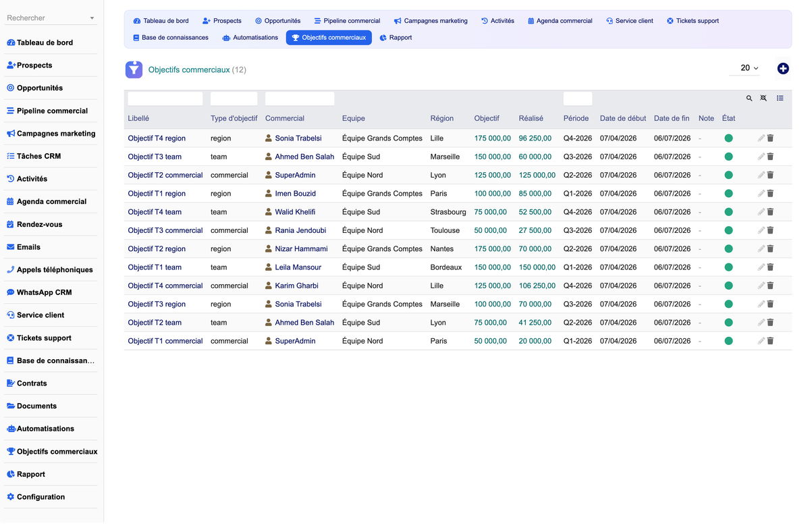Delete the Objectif T1 team row
This screenshot has height=532, width=810.
770,267
